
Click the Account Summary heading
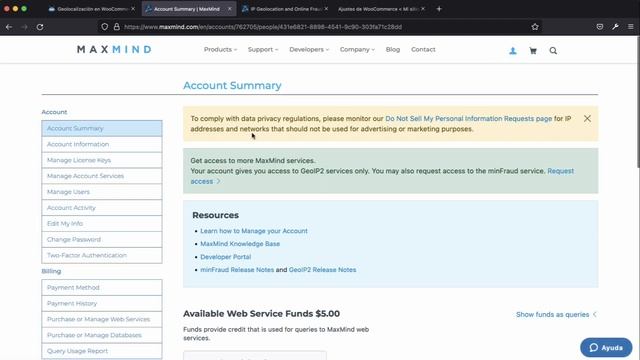click(232, 85)
